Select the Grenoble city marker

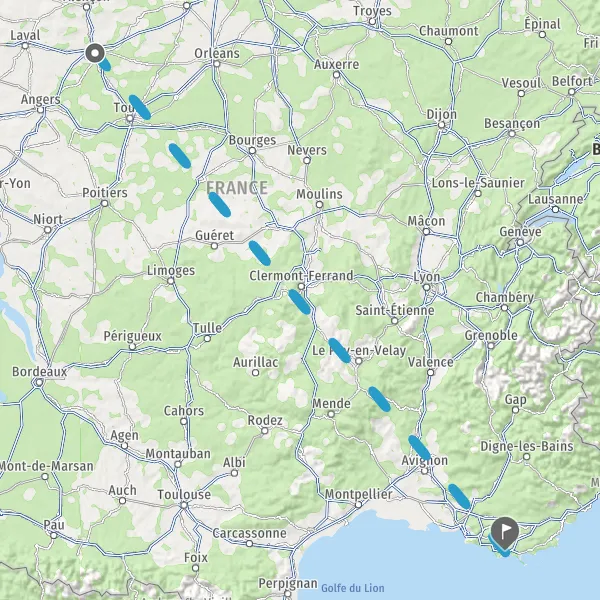[x=491, y=346]
